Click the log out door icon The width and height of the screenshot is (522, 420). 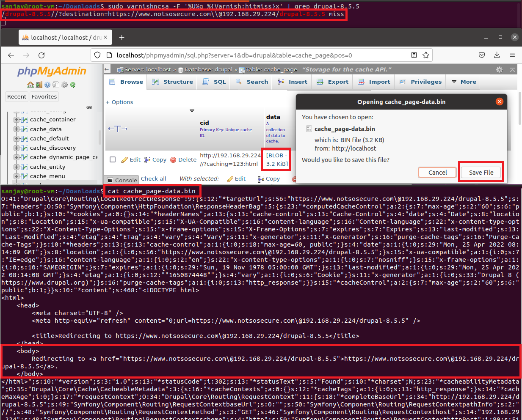39,85
